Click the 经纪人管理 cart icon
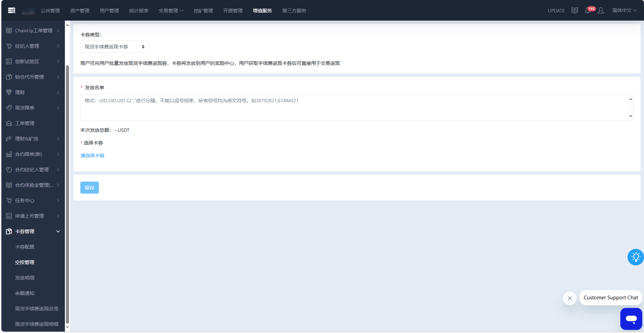The image size is (644, 333). click(x=9, y=46)
